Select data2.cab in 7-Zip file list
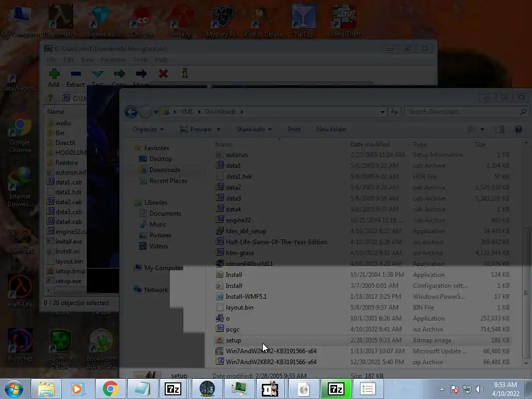 [x=69, y=202]
